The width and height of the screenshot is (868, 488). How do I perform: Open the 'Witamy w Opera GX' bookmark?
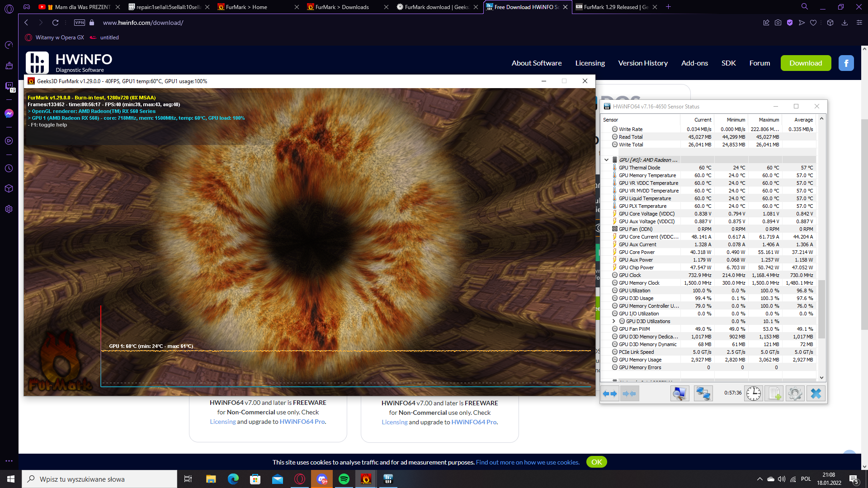(x=55, y=38)
